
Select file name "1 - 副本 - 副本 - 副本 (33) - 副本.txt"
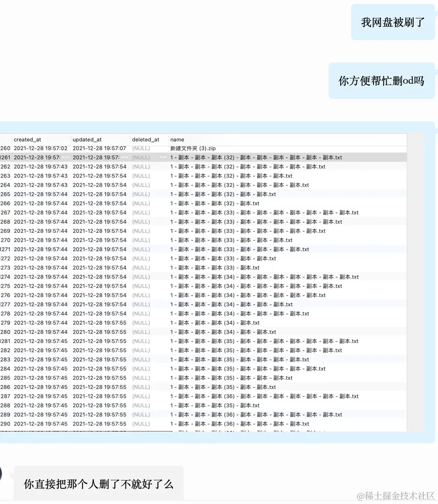(x=215, y=268)
